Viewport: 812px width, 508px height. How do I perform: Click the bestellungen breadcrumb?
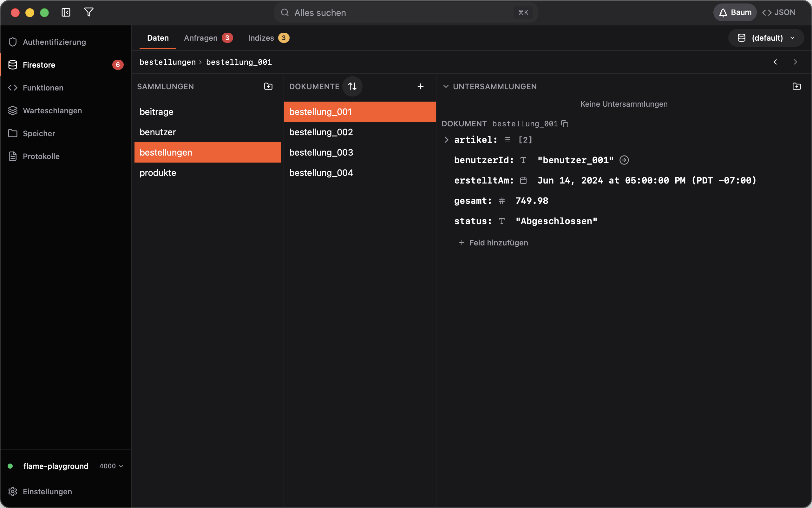(x=167, y=62)
